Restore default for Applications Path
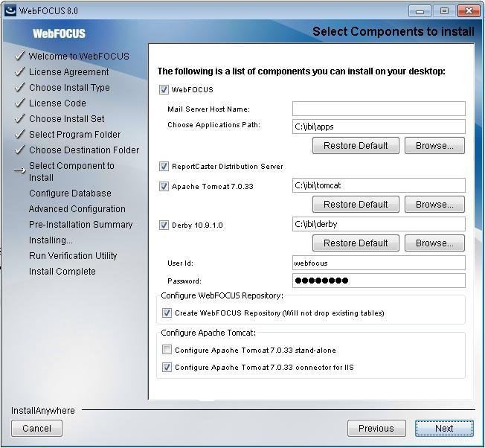Viewport: 485px width, 448px height. 356,146
